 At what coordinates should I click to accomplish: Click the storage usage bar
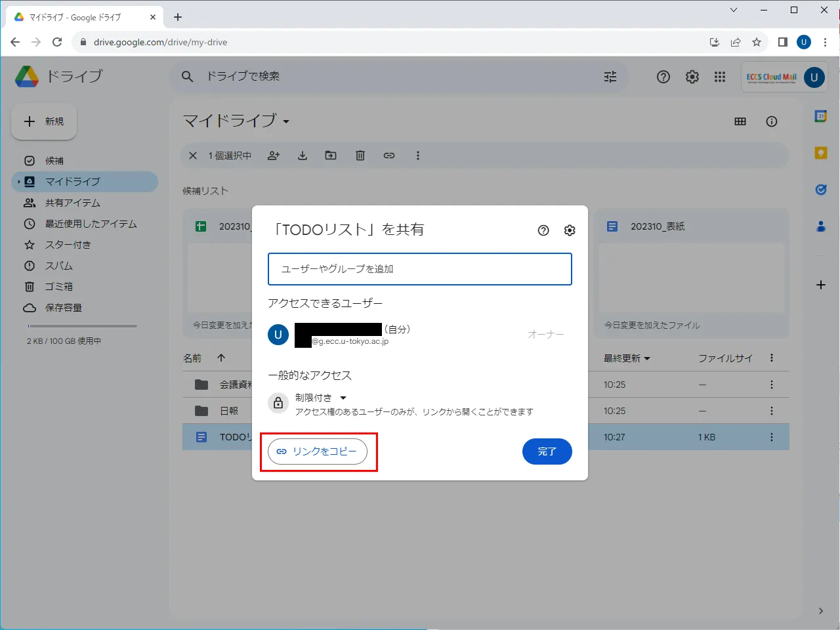tap(82, 326)
